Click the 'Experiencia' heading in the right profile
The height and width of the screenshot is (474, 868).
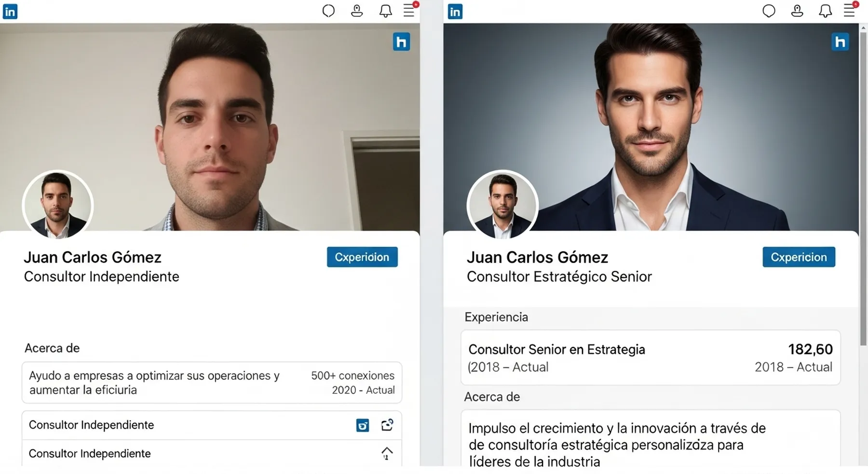pos(496,317)
